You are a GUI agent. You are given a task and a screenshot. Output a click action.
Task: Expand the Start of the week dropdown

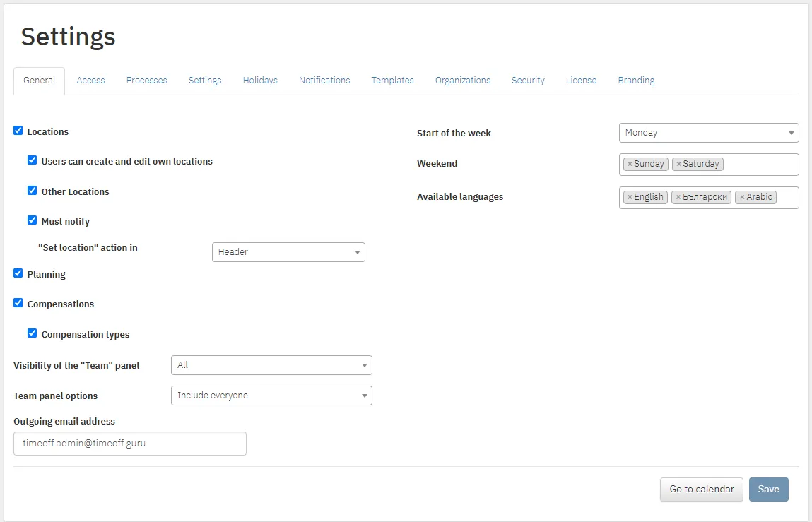[x=709, y=133]
